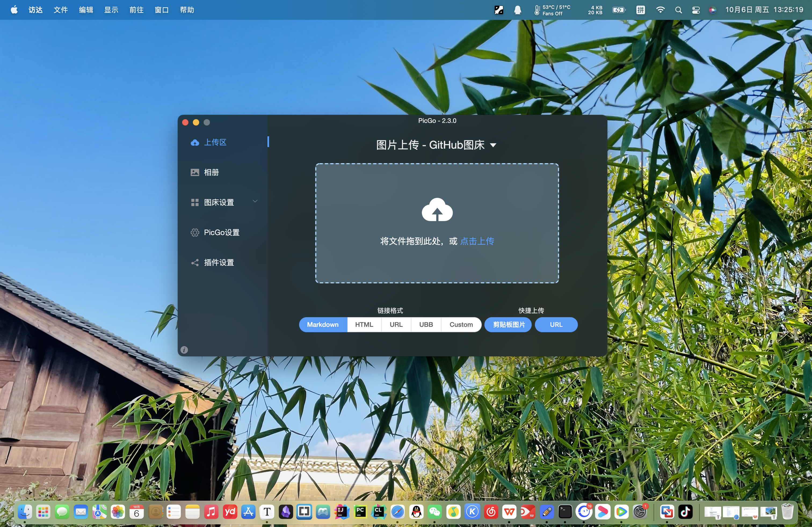
Task: Open the 帮助 menu
Action: (187, 10)
